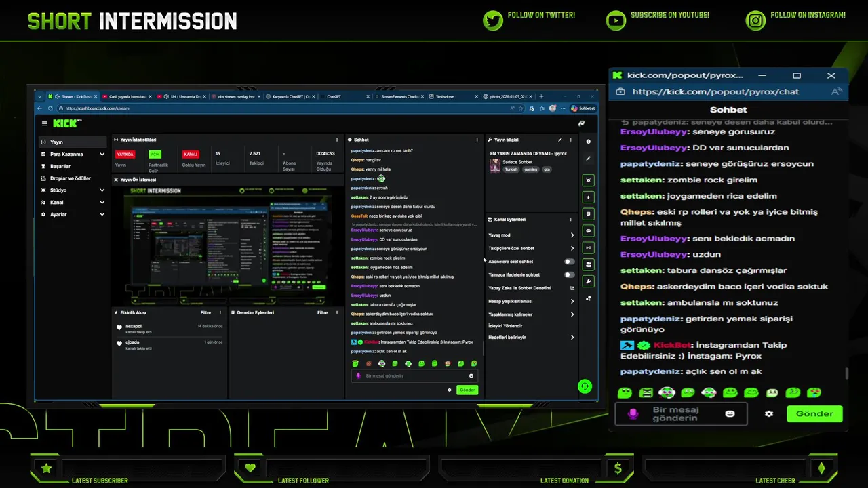Expand the Ayarlar sidebar section

[x=102, y=214]
